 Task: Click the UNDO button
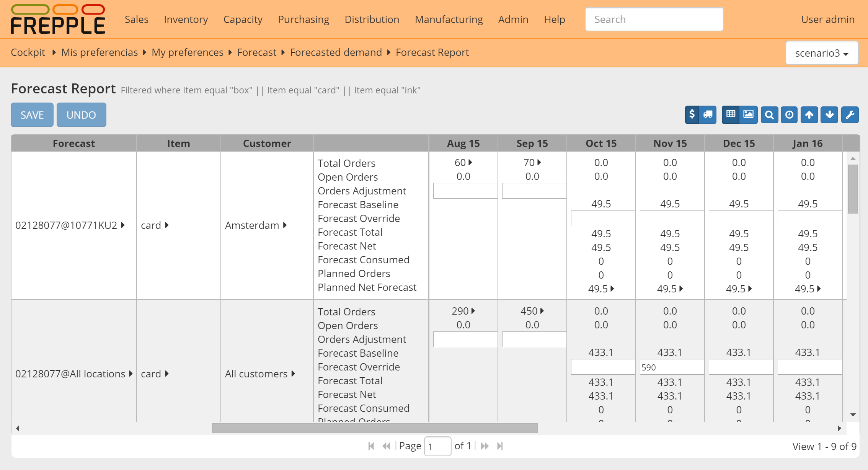tap(80, 114)
